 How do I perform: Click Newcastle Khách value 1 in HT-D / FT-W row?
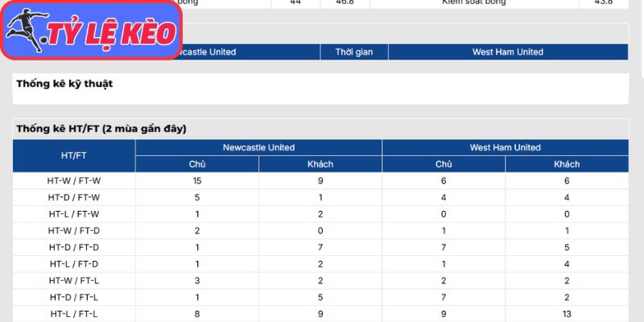[320, 197]
